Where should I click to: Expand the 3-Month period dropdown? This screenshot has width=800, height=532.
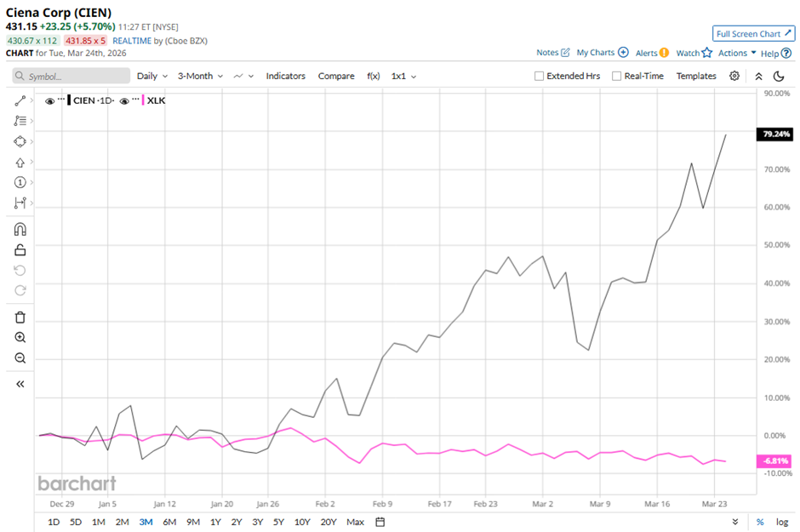[200, 76]
